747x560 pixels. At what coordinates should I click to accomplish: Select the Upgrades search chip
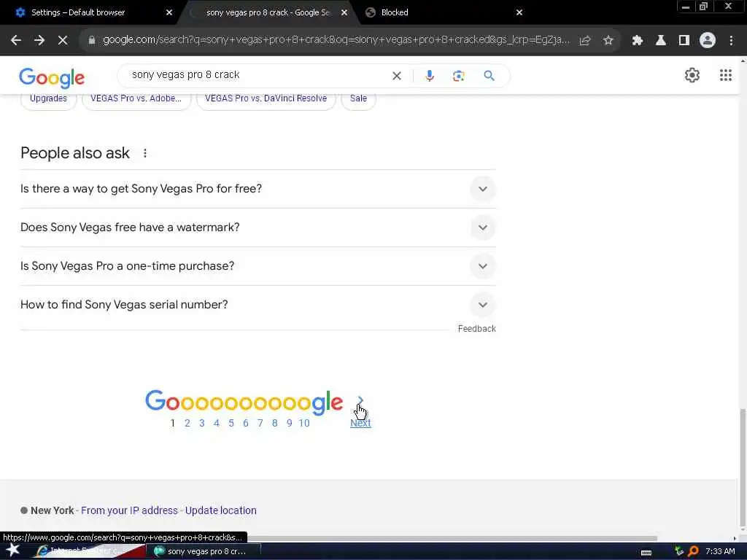(49, 98)
